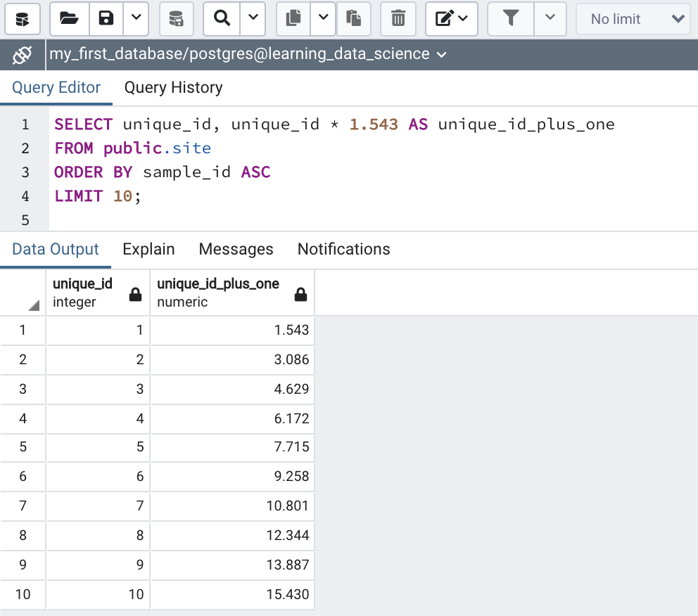698x616 pixels.
Task: Switch to the Messages tab
Action: pos(236,250)
